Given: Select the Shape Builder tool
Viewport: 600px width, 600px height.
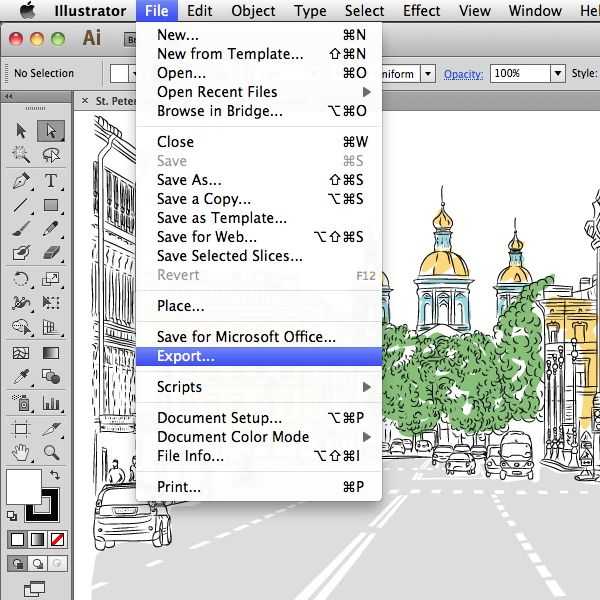Looking at the screenshot, I should click(21, 327).
